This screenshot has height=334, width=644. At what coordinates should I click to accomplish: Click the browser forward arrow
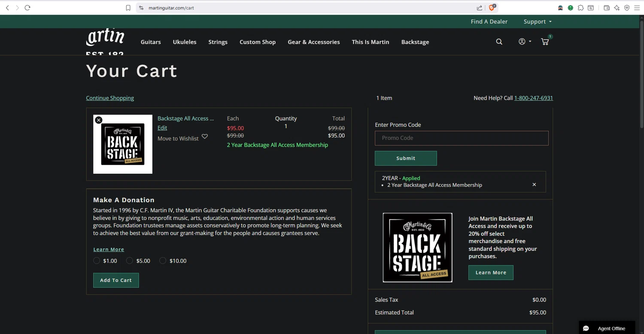click(17, 8)
